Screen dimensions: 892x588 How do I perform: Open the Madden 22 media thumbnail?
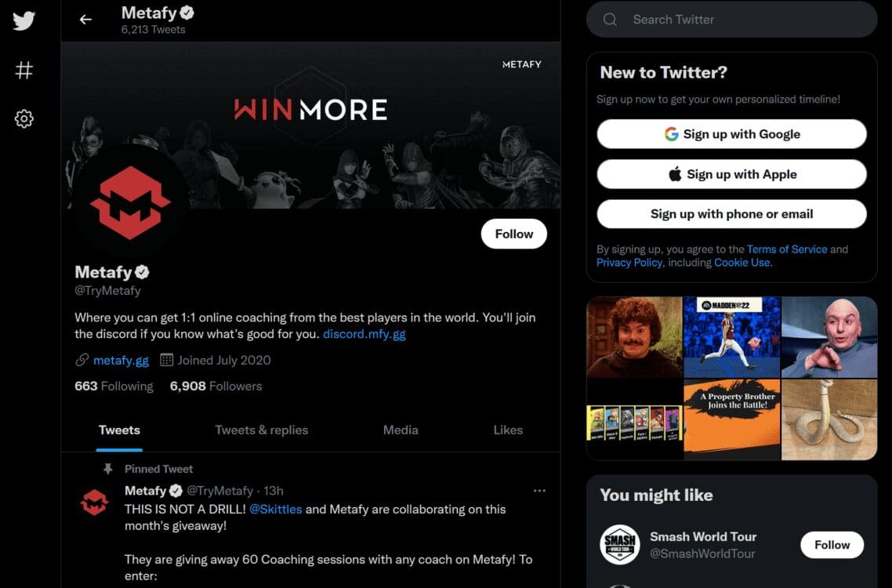(731, 337)
